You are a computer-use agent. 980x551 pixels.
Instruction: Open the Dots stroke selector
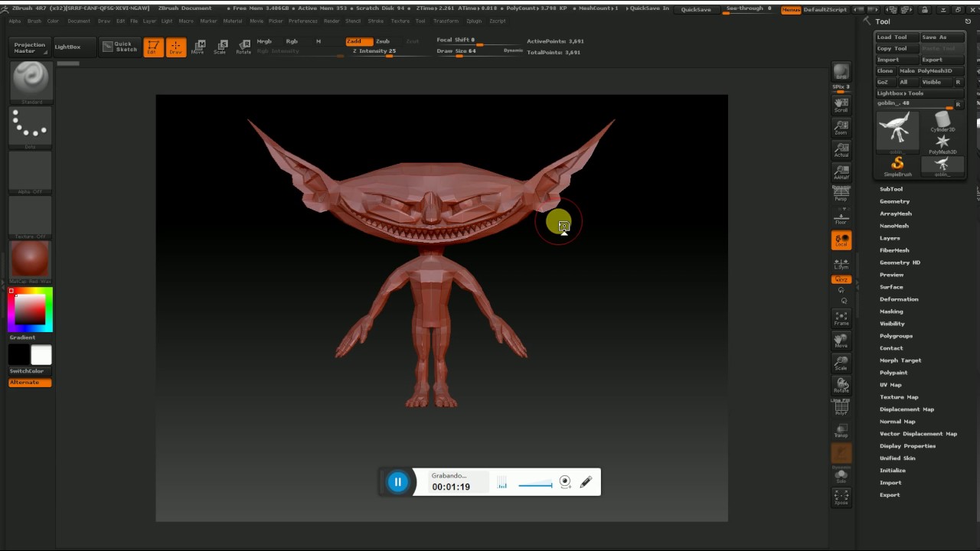pyautogui.click(x=31, y=126)
